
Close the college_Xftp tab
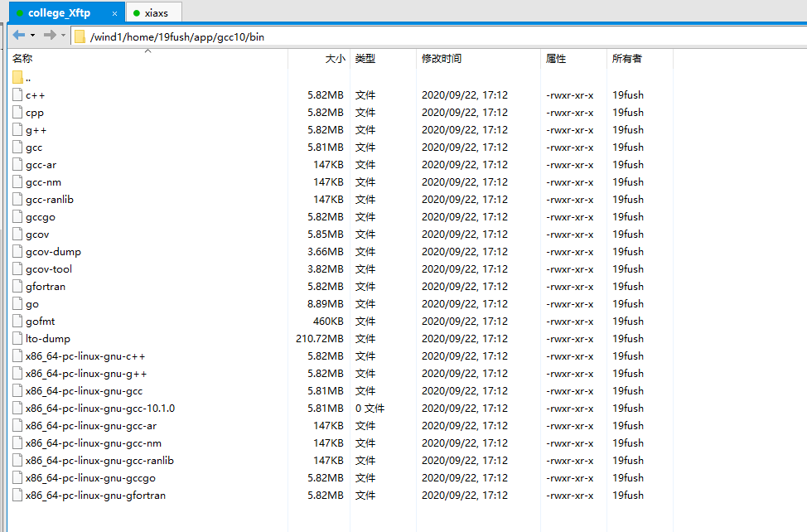click(x=115, y=14)
